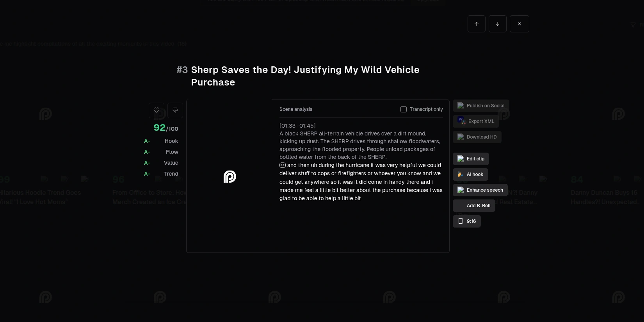The image size is (644, 322).
Task: Click the Enhance speech button
Action: click(480, 190)
